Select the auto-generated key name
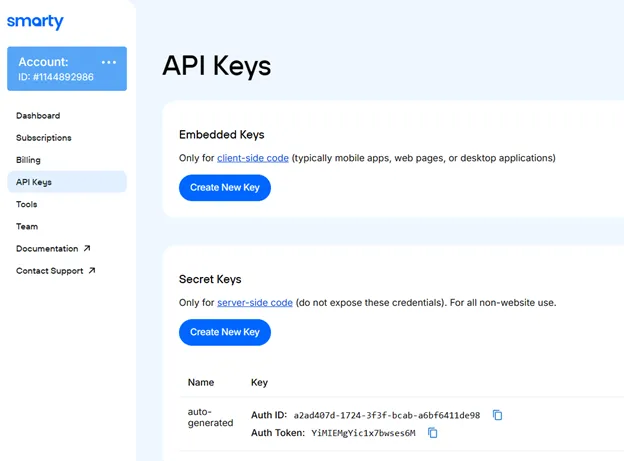Screen dimensions: 624x461 tap(209, 418)
